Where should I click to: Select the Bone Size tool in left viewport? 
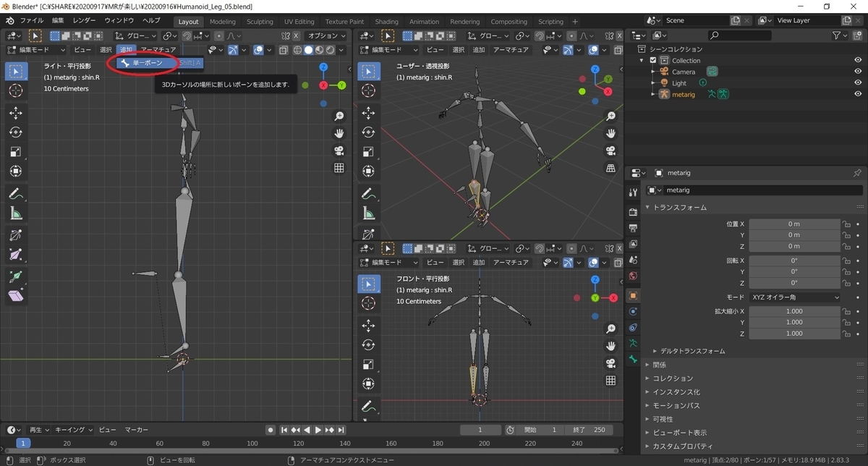[16, 255]
